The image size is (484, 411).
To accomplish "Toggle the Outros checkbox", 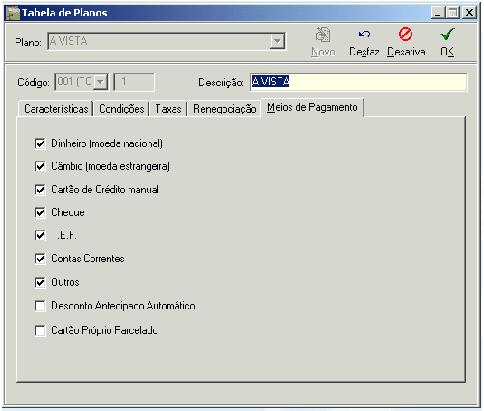I will 40,282.
